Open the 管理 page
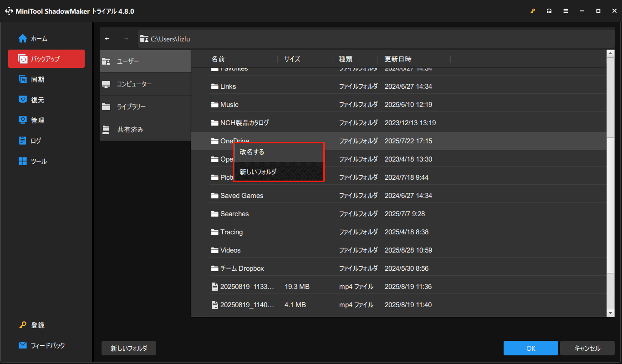Image resolution: width=622 pixels, height=364 pixels. coord(46,120)
